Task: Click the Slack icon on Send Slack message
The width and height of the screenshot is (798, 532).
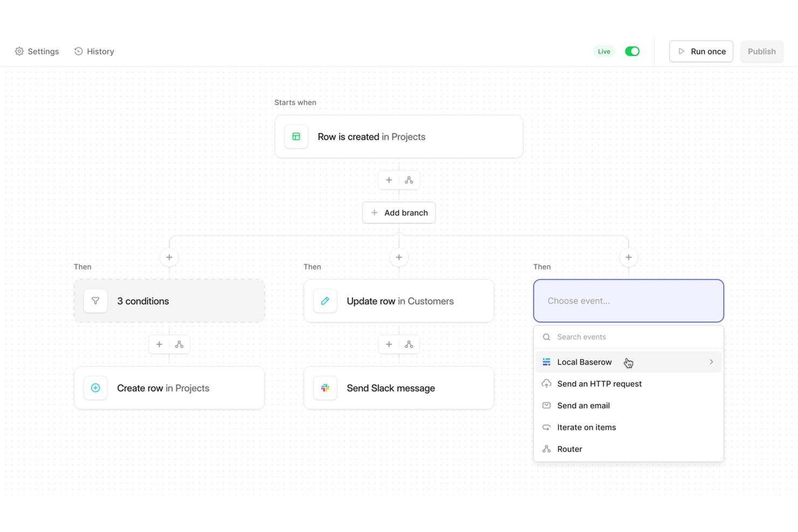Action: click(x=325, y=388)
